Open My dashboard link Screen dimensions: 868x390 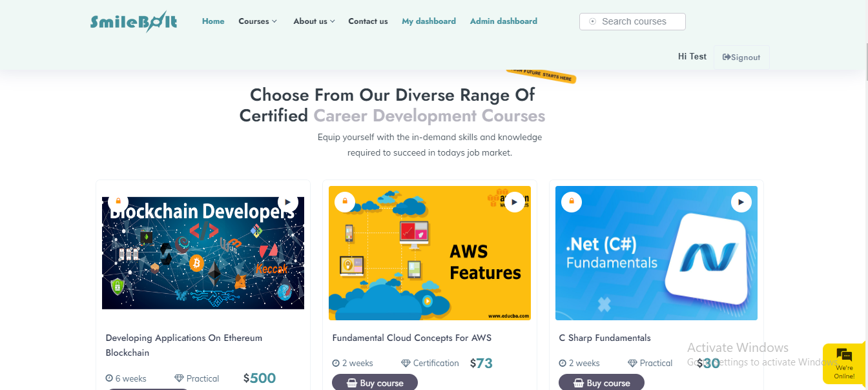[x=429, y=21]
